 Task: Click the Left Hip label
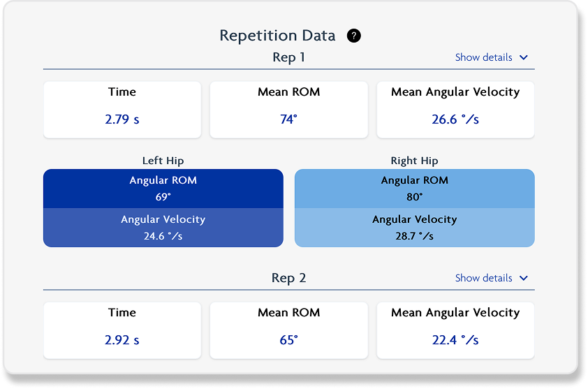click(x=163, y=161)
